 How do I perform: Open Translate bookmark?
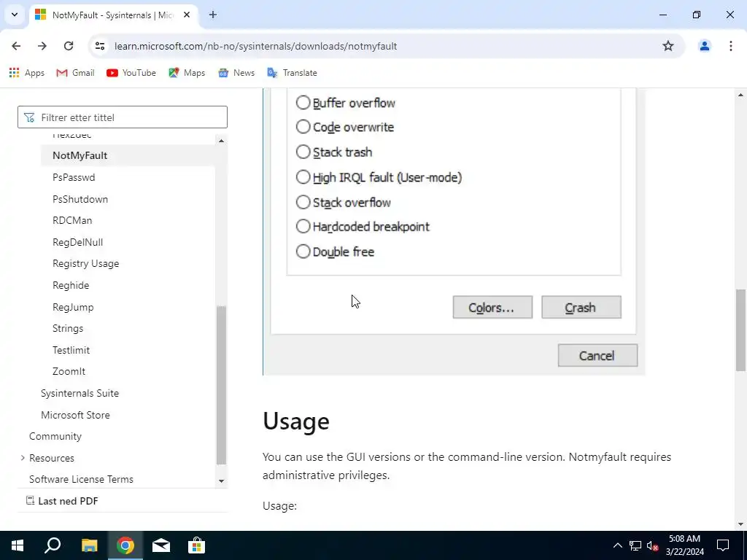[x=292, y=73]
